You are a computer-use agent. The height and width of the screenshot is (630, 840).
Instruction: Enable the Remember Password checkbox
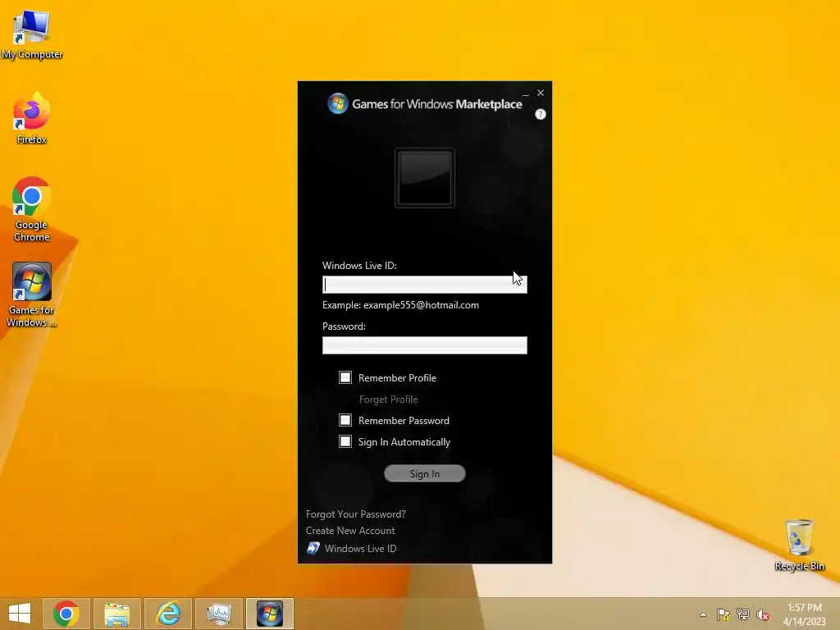345,420
